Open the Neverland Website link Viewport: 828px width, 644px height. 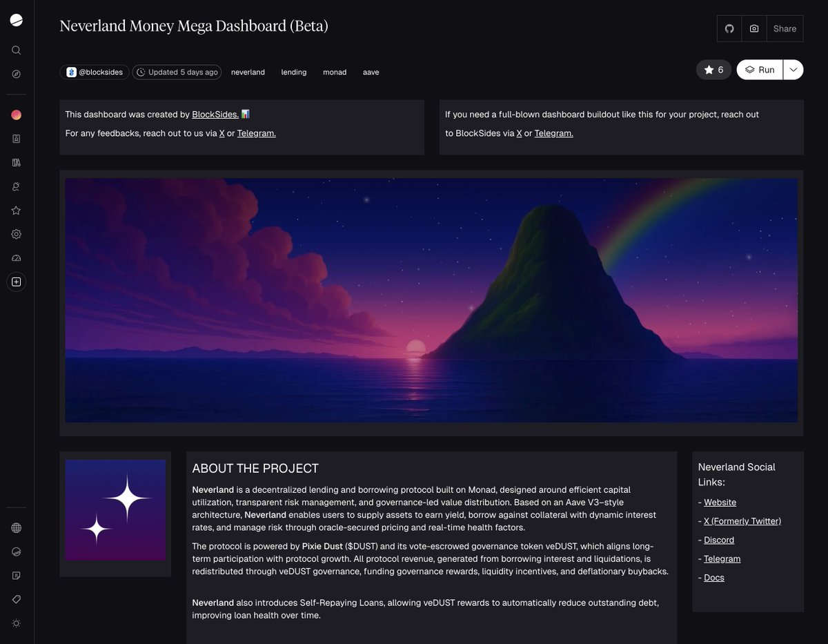(x=720, y=502)
